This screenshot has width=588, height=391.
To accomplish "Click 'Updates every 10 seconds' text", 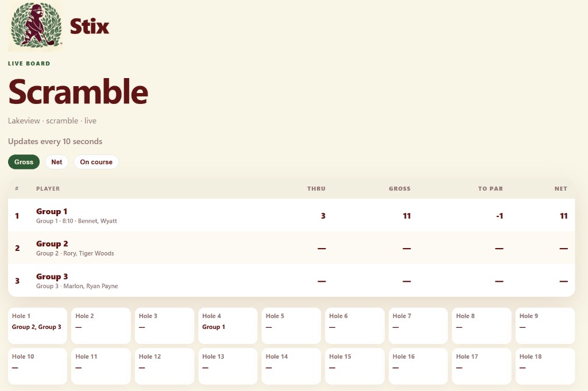I will (55, 141).
